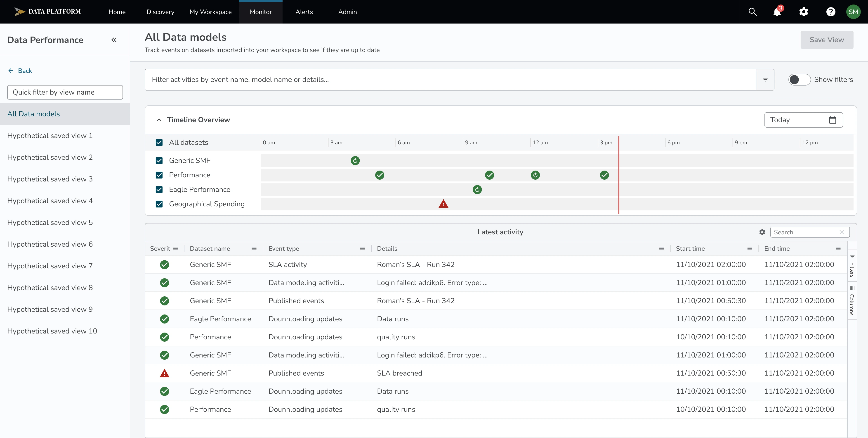
Task: Open the Severity column menu icon
Action: (175, 248)
